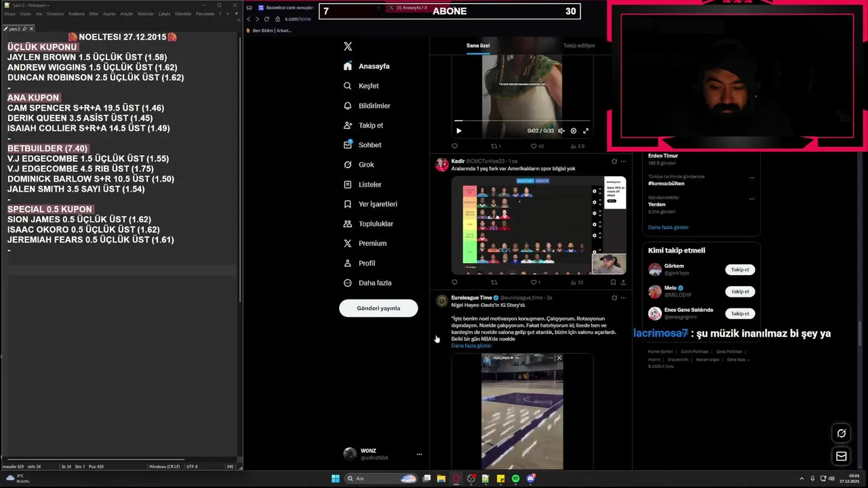Open Keşfet explore page
868x488 pixels.
coord(361,86)
